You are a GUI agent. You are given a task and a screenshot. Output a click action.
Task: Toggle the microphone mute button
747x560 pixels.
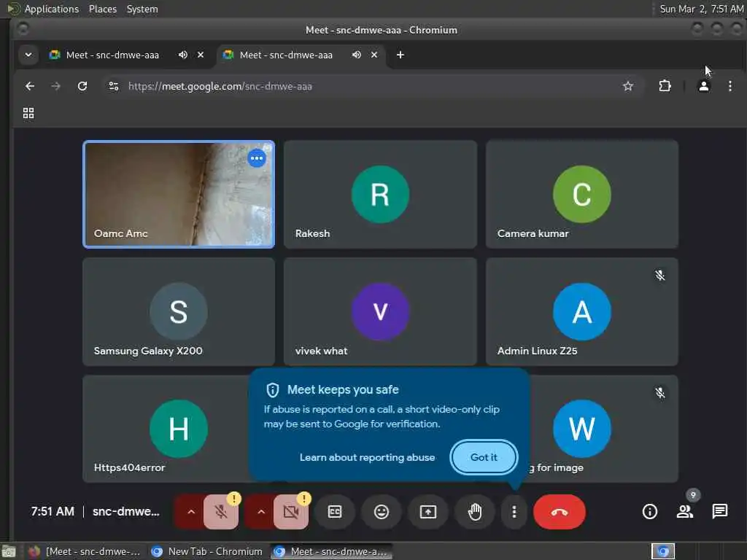pyautogui.click(x=220, y=512)
